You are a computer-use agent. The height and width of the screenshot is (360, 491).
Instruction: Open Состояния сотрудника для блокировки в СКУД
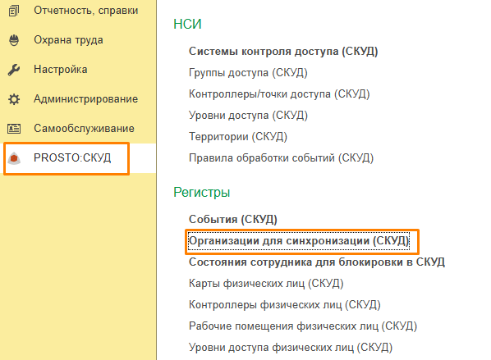tap(317, 262)
